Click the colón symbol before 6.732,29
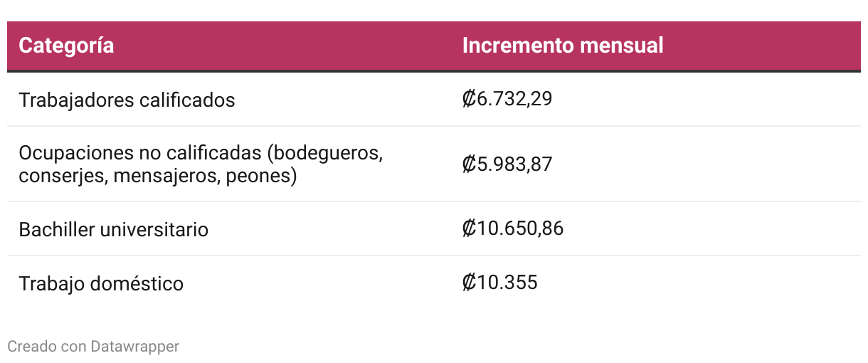 coord(469,99)
